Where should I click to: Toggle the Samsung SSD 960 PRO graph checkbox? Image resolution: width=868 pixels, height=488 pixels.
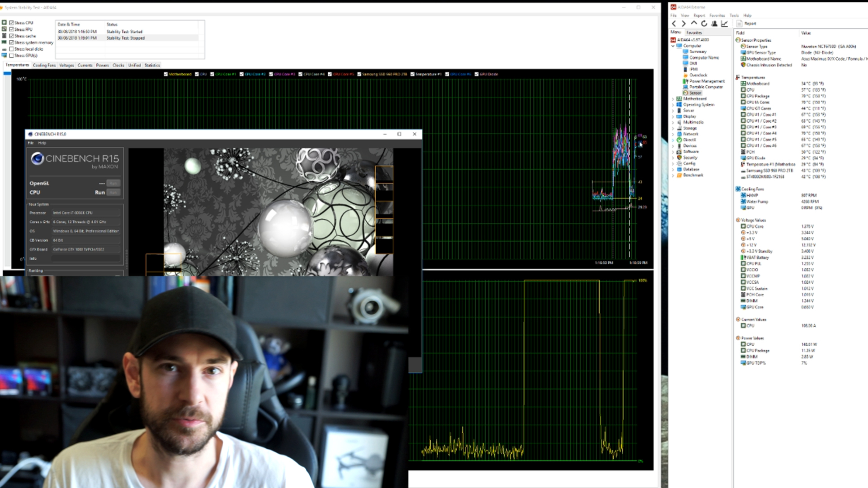click(x=359, y=74)
